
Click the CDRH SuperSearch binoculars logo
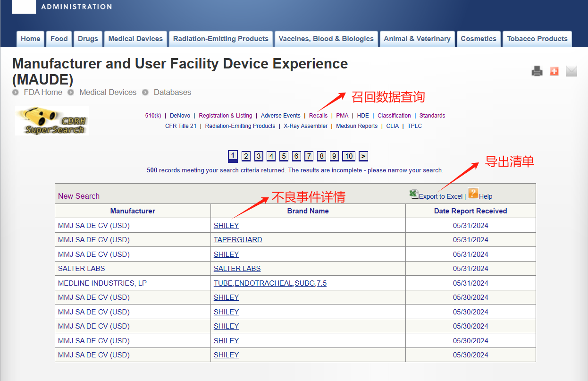pos(52,121)
